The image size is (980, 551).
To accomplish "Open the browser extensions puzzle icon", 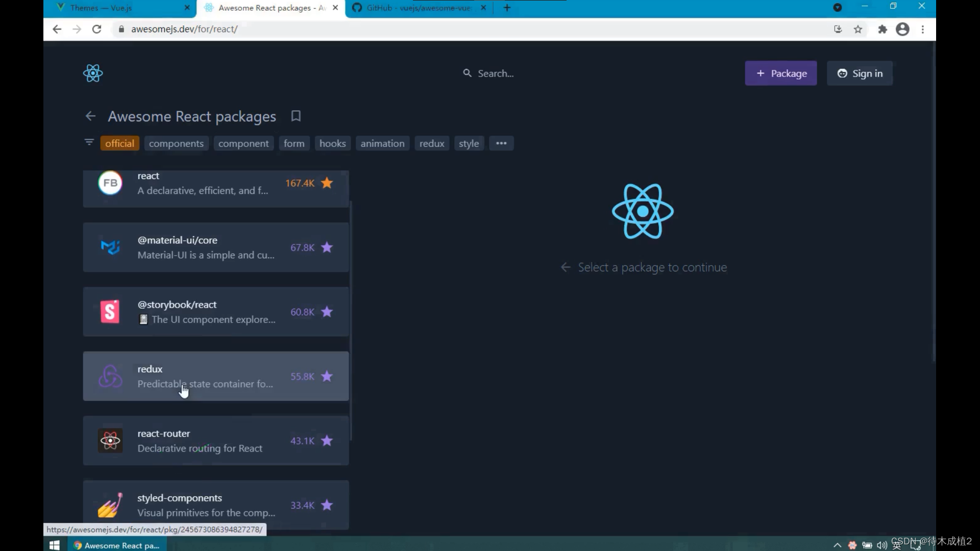I will click(883, 30).
